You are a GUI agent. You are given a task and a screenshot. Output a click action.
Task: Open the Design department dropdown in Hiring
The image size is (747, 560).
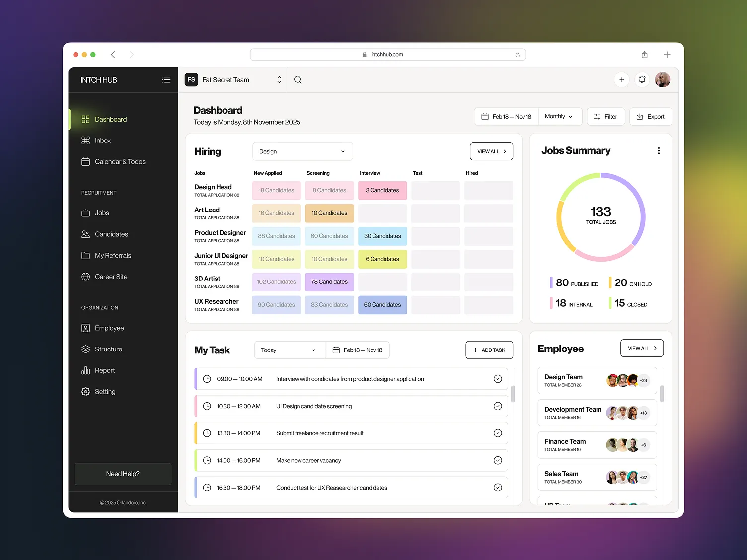[302, 151]
